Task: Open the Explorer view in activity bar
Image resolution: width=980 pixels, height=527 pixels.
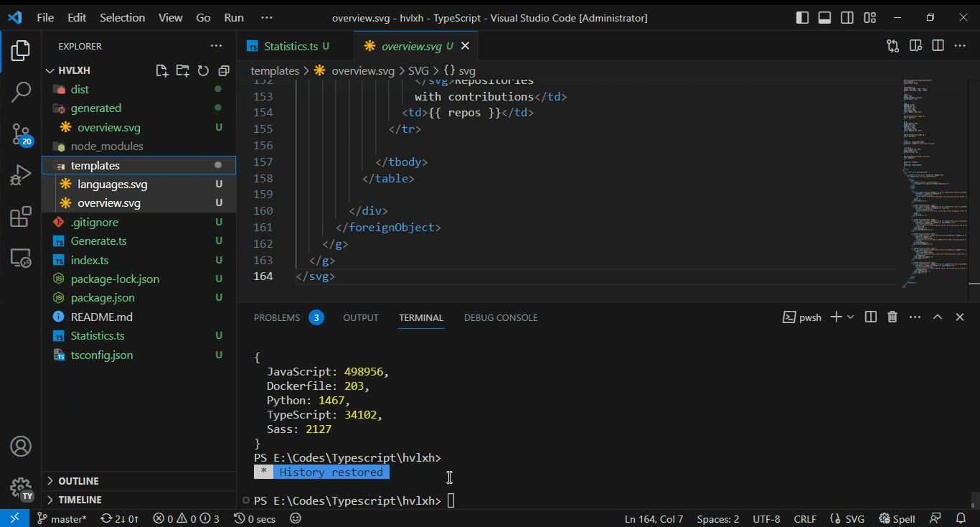Action: [21, 51]
